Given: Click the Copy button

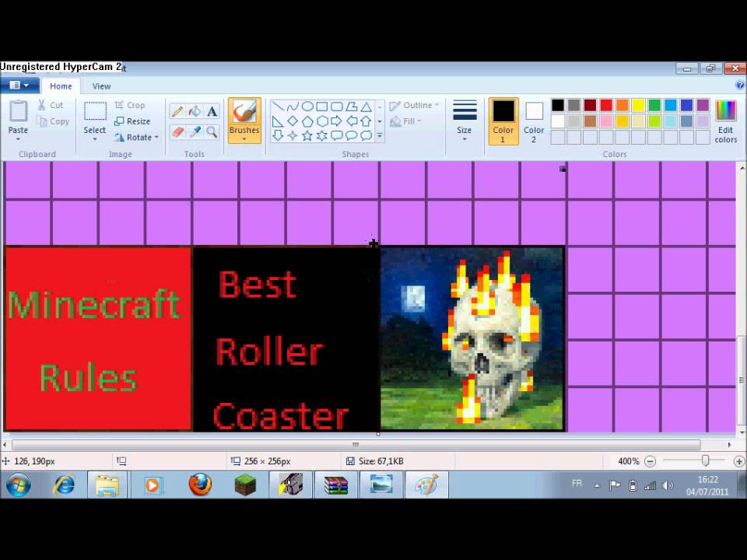Looking at the screenshot, I should (54, 121).
